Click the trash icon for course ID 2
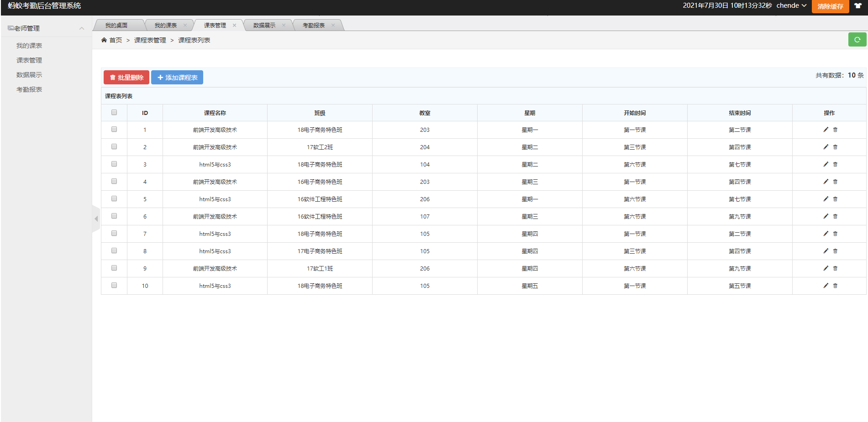 click(x=835, y=147)
